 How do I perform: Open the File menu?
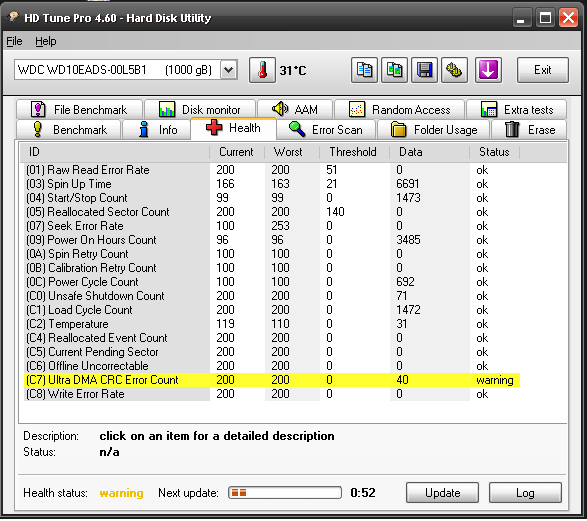pyautogui.click(x=14, y=41)
